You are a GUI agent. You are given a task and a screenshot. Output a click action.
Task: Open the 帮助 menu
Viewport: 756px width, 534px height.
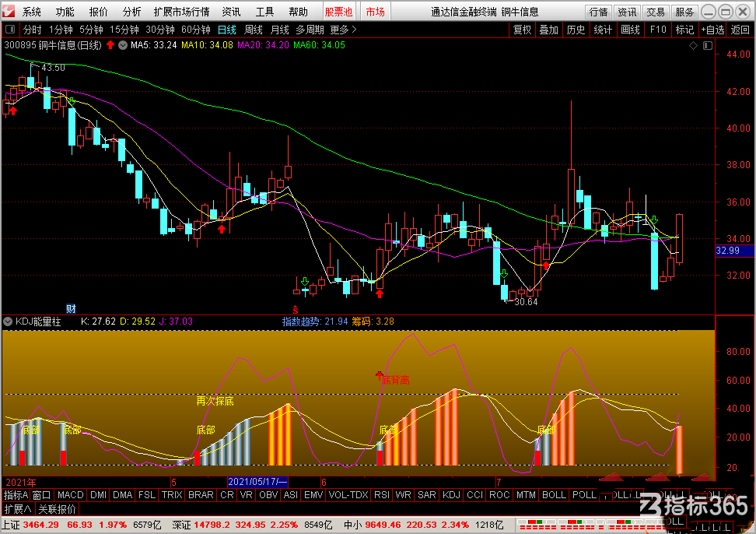298,12
